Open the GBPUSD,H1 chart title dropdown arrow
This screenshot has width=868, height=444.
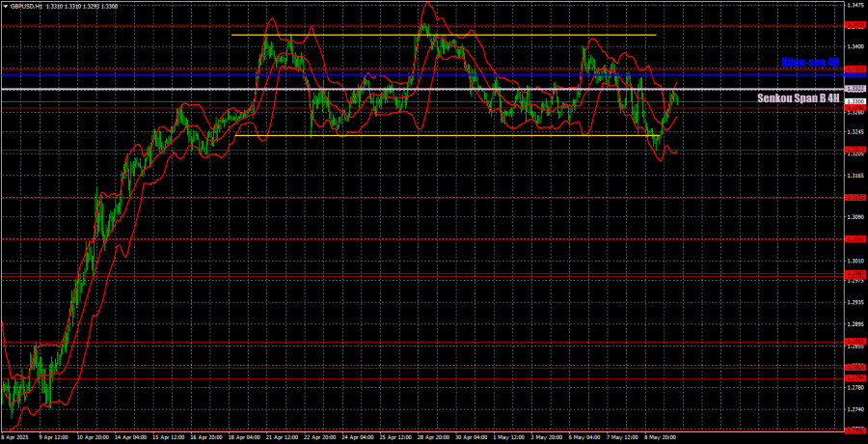click(x=6, y=6)
